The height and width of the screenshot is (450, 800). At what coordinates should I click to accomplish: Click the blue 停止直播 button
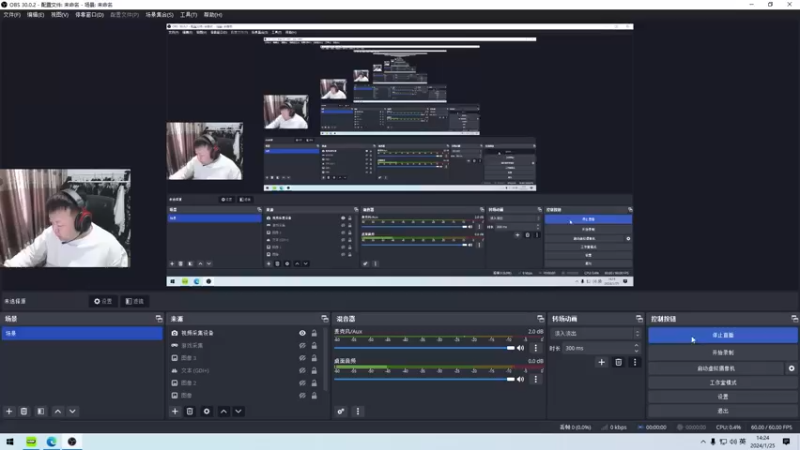pyautogui.click(x=722, y=335)
